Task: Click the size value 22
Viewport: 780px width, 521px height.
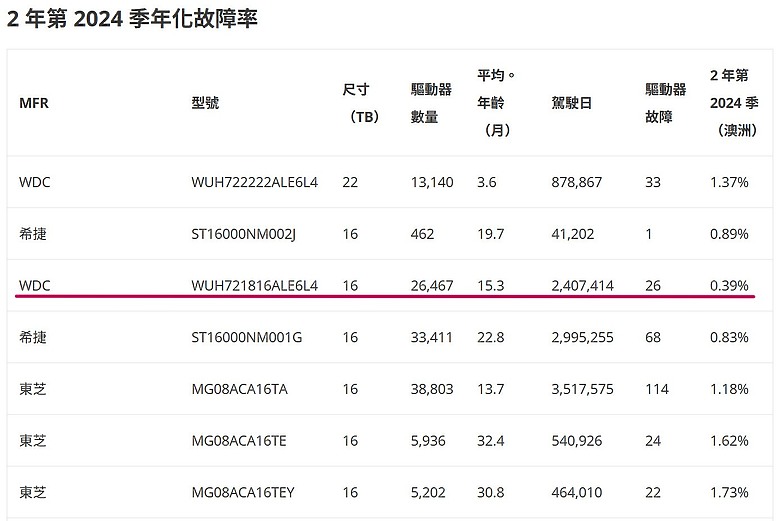Action: (x=350, y=182)
